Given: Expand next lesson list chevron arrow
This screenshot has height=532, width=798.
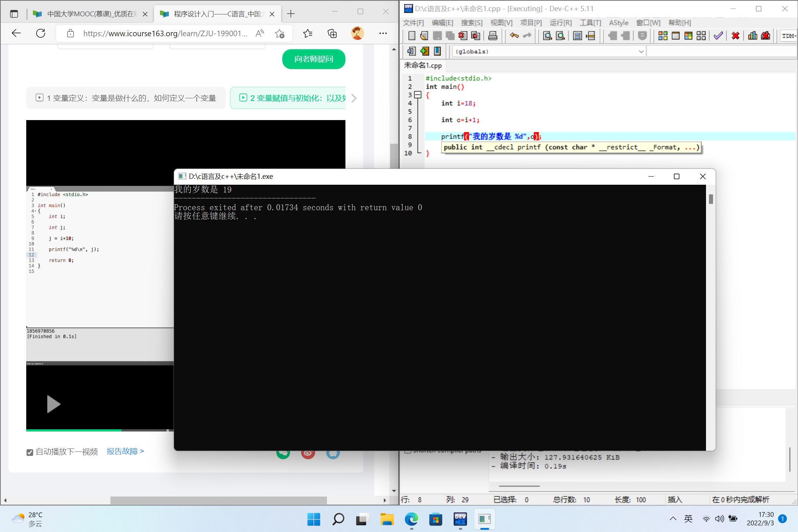Looking at the screenshot, I should [x=354, y=98].
